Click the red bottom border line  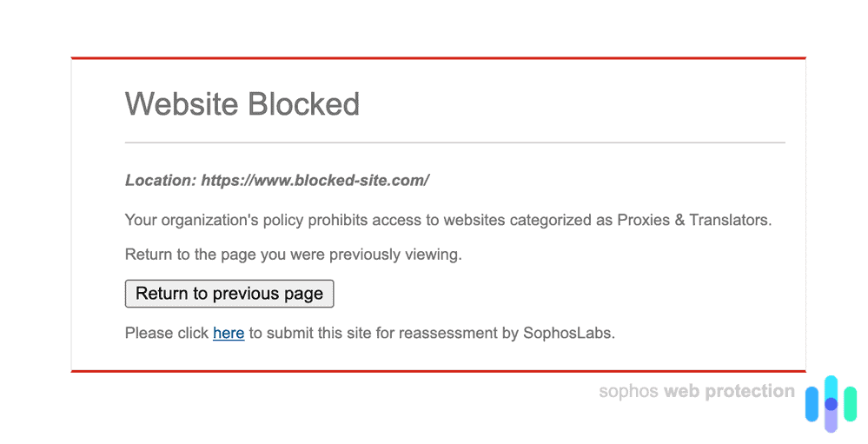[438, 371]
